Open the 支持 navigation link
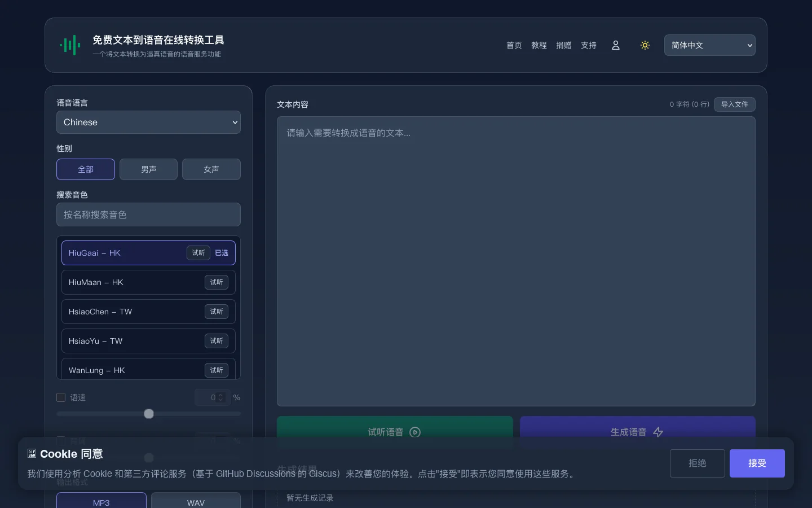812x508 pixels. click(x=589, y=45)
